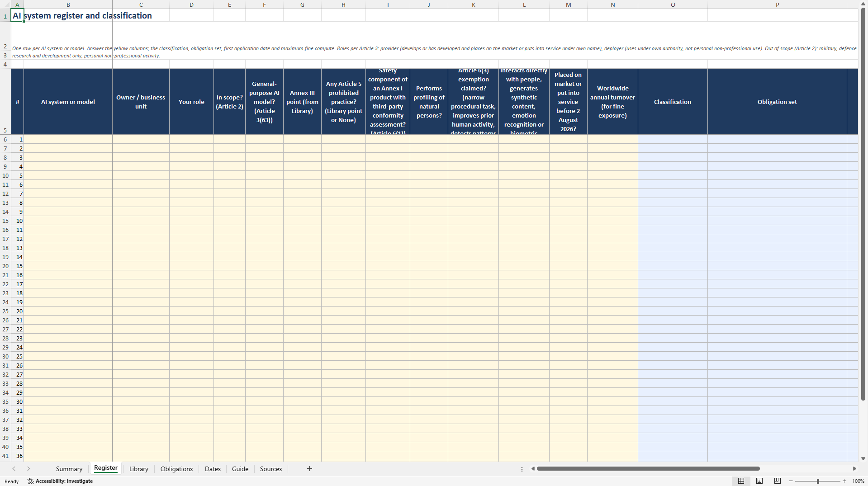Switch to the Summary sheet tab
Image resolution: width=868 pixels, height=486 pixels.
click(69, 469)
